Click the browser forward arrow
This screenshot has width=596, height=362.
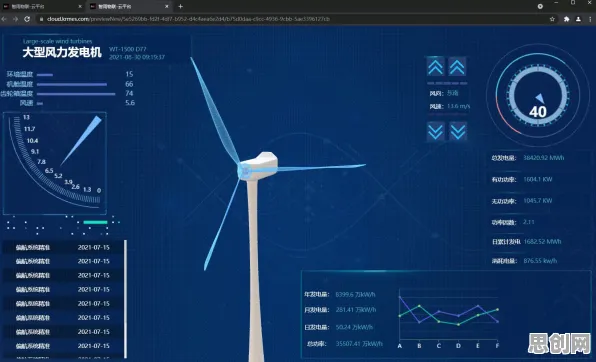(x=16, y=19)
